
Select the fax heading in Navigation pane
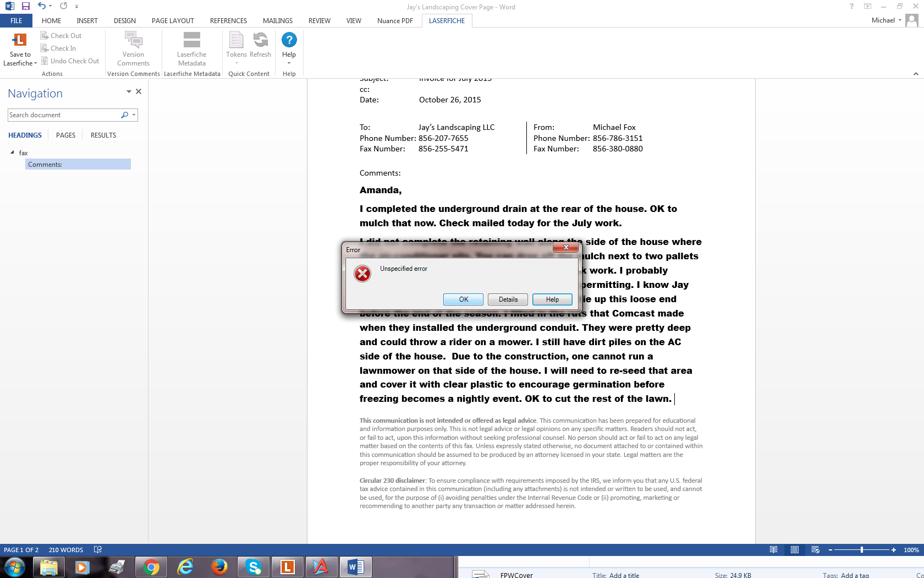(23, 152)
